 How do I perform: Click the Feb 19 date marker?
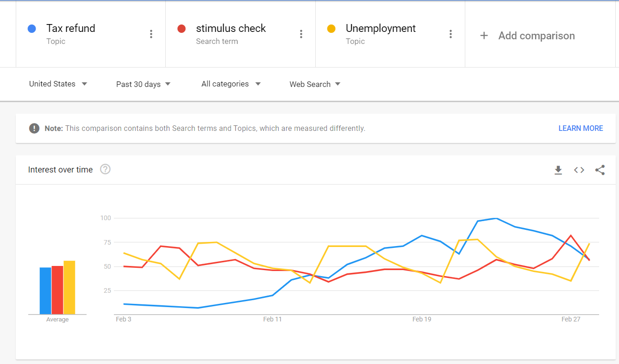[x=421, y=319]
